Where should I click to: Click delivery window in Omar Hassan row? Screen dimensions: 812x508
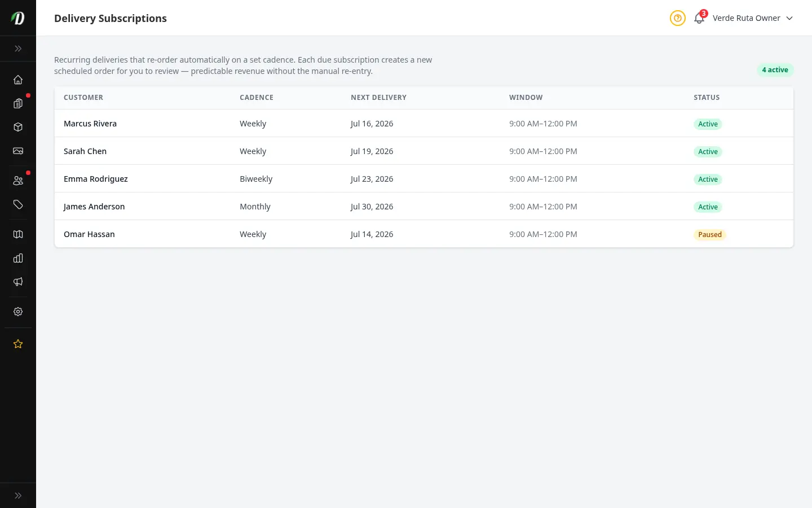click(543, 234)
